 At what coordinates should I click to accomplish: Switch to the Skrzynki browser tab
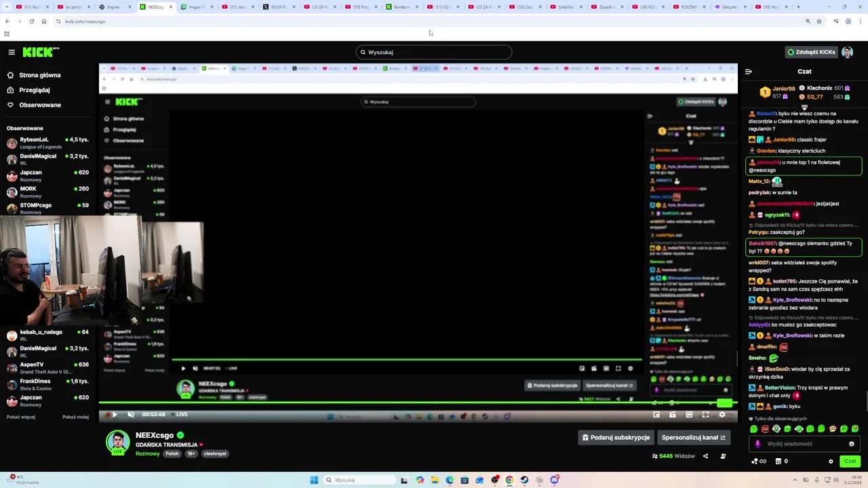[729, 7]
